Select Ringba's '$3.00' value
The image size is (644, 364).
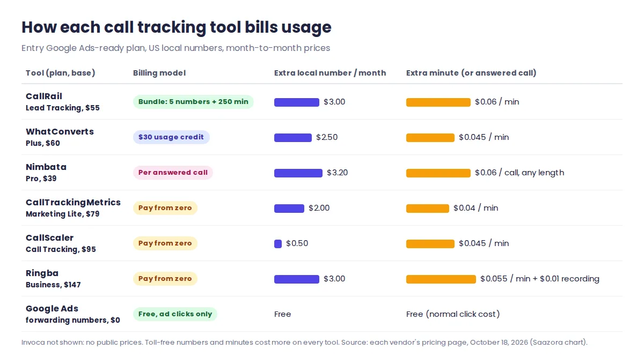click(334, 279)
